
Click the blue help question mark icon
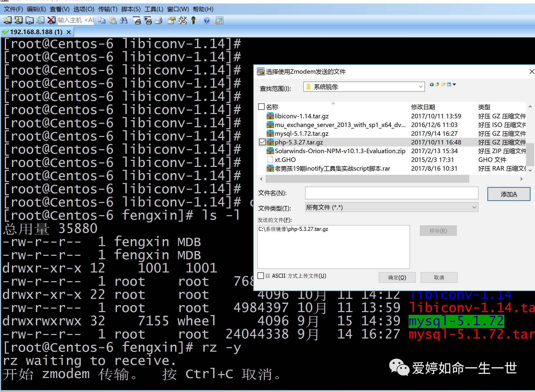pos(207,20)
